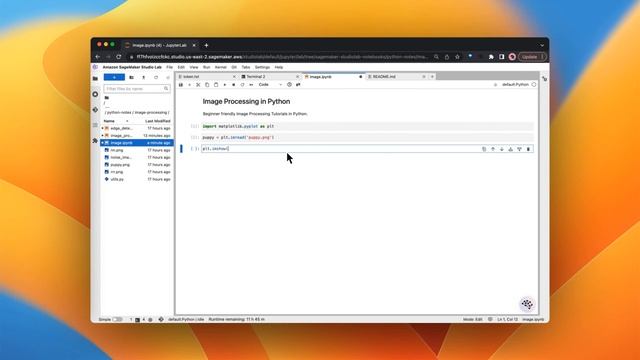The width and height of the screenshot is (640, 360).
Task: Select image_pro... notebook in file list
Action: click(x=137, y=136)
